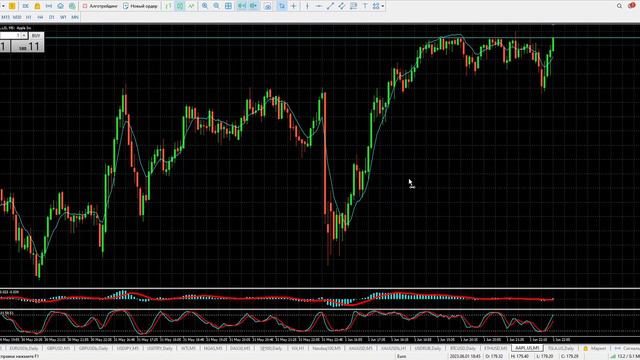Switch to TSLA.US Daily chart tab
Screen dimensions: 640x360
[560, 348]
